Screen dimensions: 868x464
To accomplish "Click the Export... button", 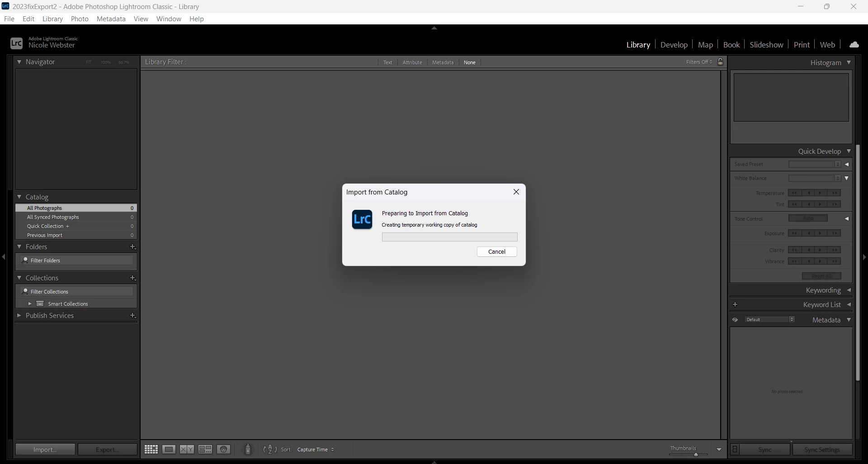I will [108, 450].
